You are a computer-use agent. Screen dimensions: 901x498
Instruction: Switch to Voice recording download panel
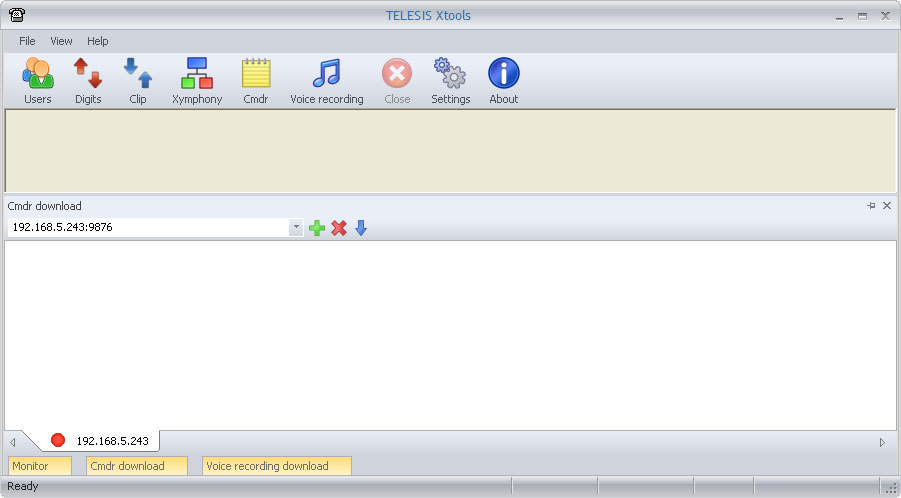pos(277,466)
